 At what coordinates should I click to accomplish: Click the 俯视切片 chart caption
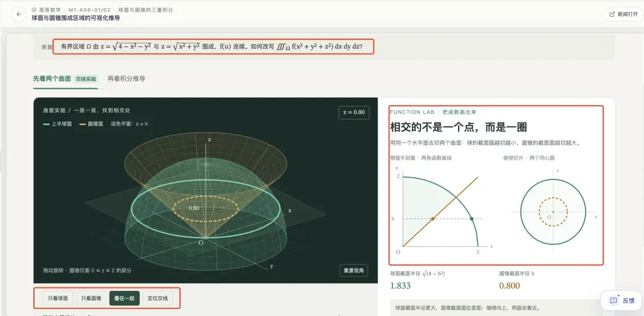[x=528, y=158]
